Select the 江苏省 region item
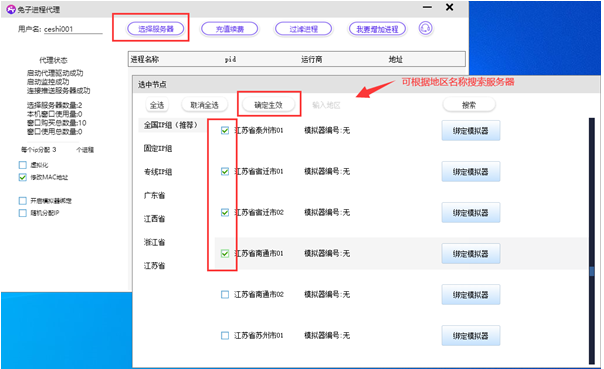The image size is (604, 369). pos(154,266)
